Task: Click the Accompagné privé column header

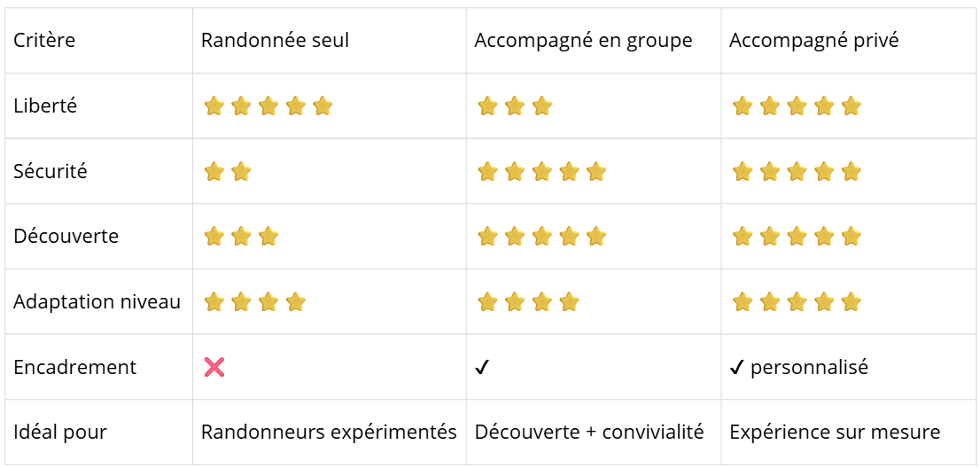Action: 813,41
